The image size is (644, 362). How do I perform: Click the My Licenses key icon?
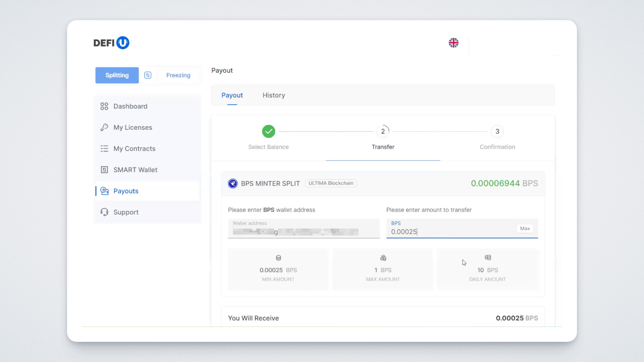click(x=104, y=127)
